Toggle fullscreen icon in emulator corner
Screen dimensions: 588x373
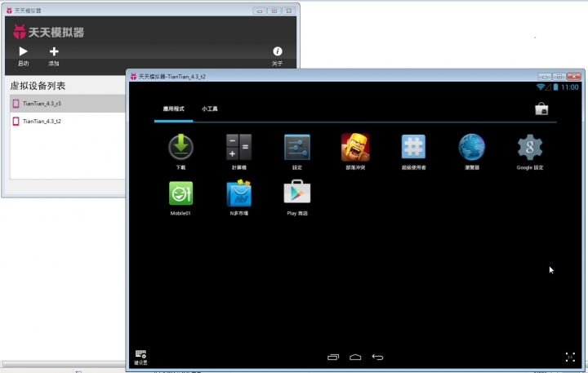(x=570, y=357)
